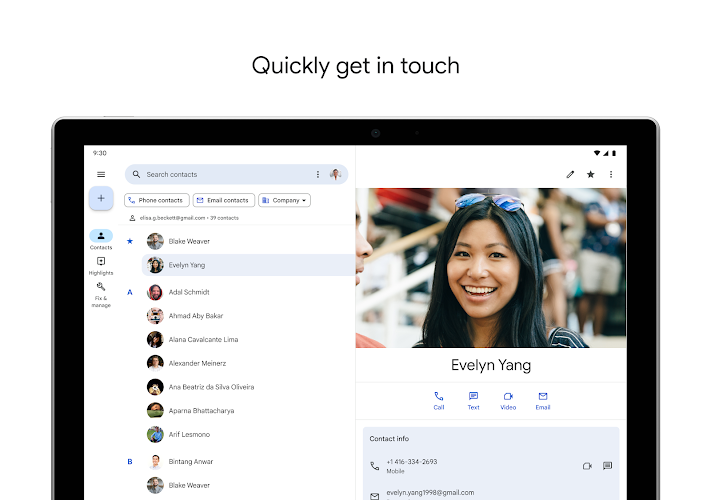Screen dimensions: 711x500
Task: Open search bar more options icon
Action: [x=318, y=174]
